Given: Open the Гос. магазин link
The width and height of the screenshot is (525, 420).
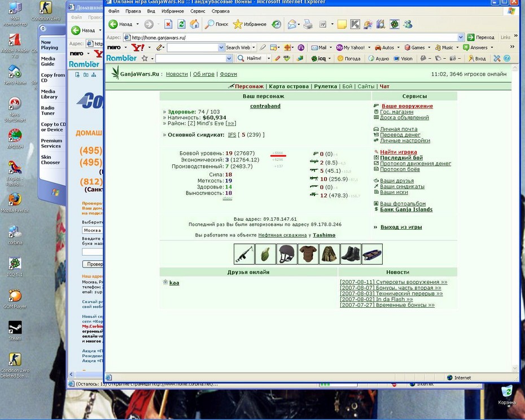Looking at the screenshot, I should (396, 112).
